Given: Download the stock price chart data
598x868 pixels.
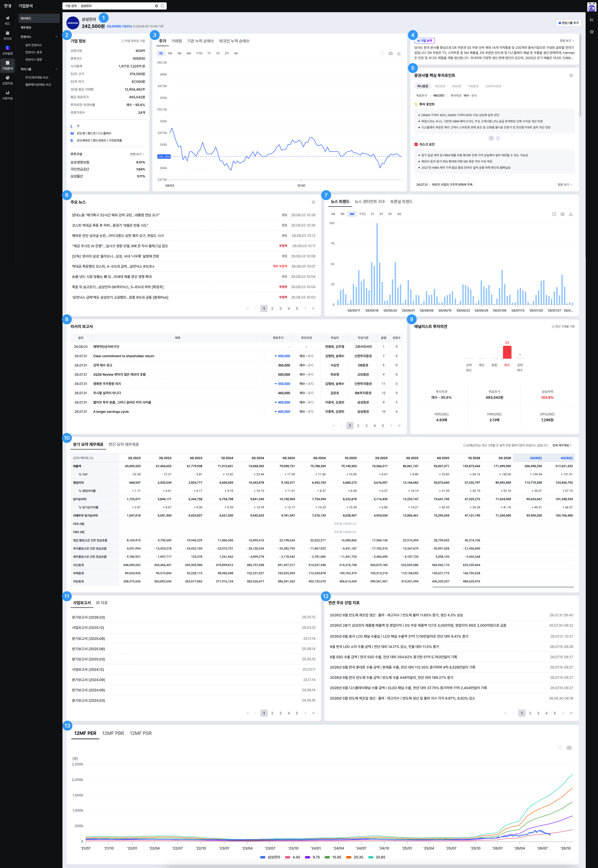Looking at the screenshot, I should point(399,53).
